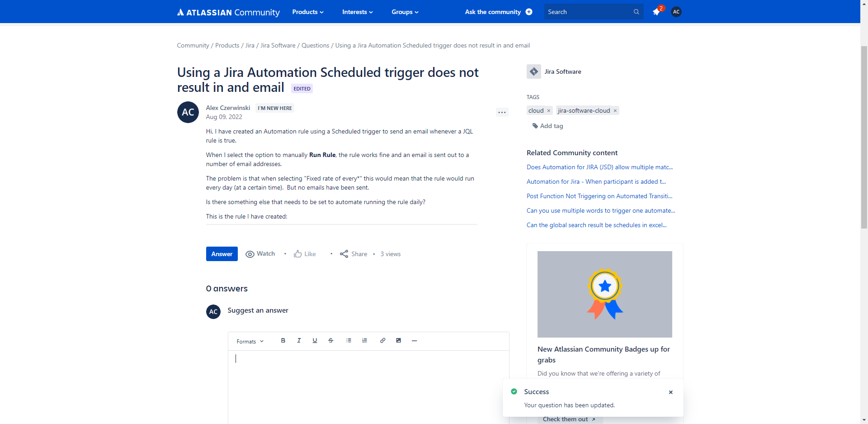Insert an image in the editor
The image size is (868, 424).
pos(398,341)
